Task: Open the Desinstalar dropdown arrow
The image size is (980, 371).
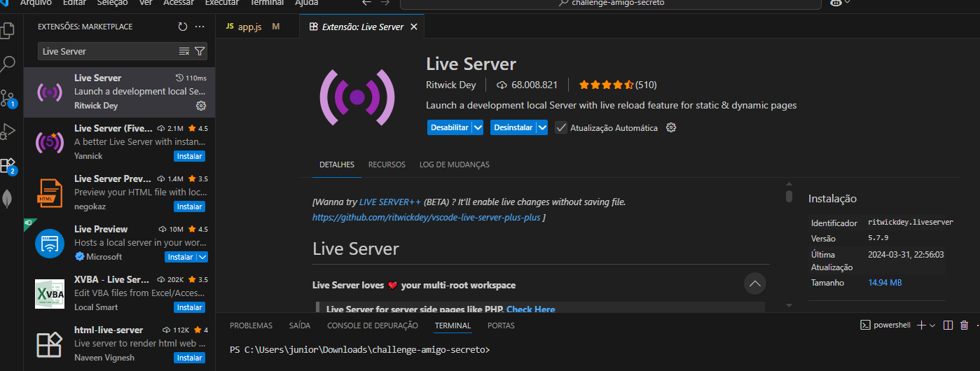Action: (x=541, y=127)
